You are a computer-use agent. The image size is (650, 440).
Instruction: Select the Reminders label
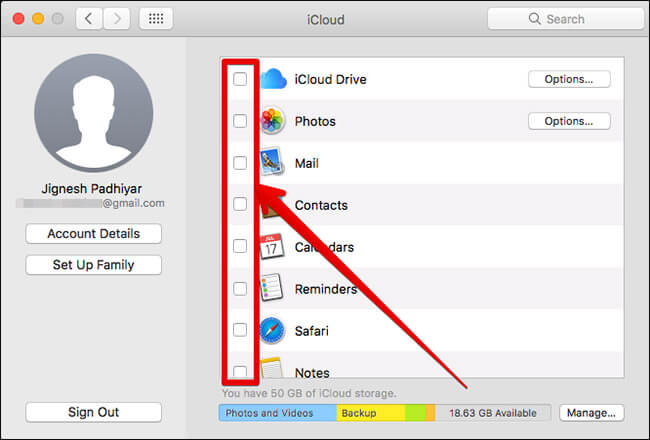tap(326, 289)
